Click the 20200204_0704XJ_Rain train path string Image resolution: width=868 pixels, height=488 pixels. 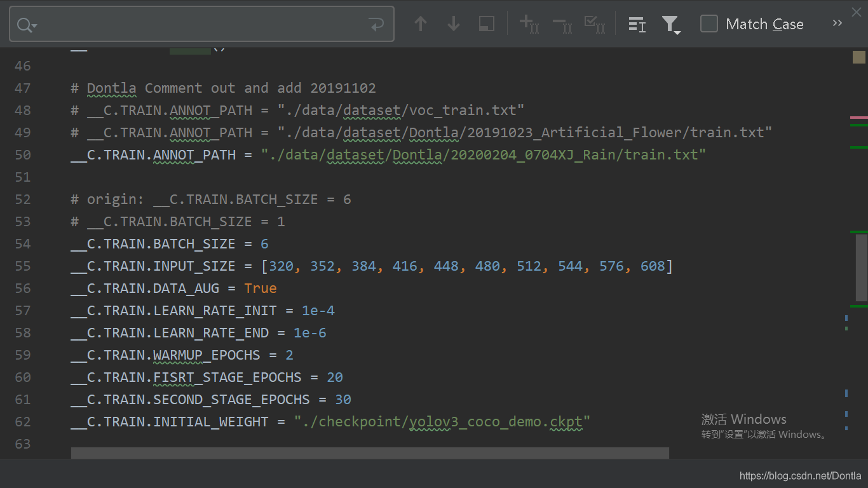(x=484, y=154)
